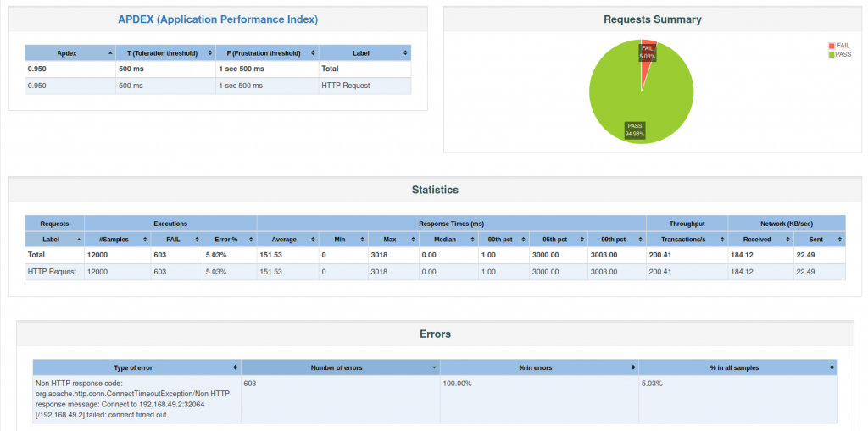Open the APDEX (Application Performance Index) heading link

coord(218,19)
